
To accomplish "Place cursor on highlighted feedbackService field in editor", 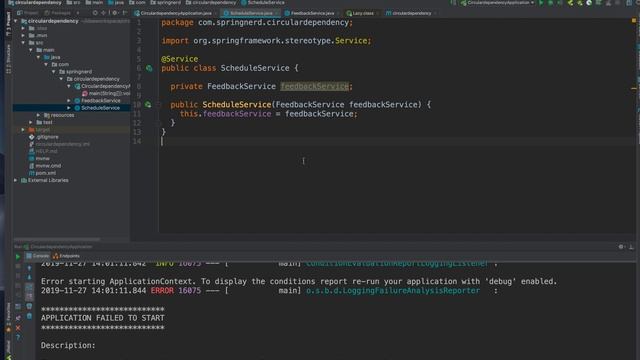I will click(314, 87).
